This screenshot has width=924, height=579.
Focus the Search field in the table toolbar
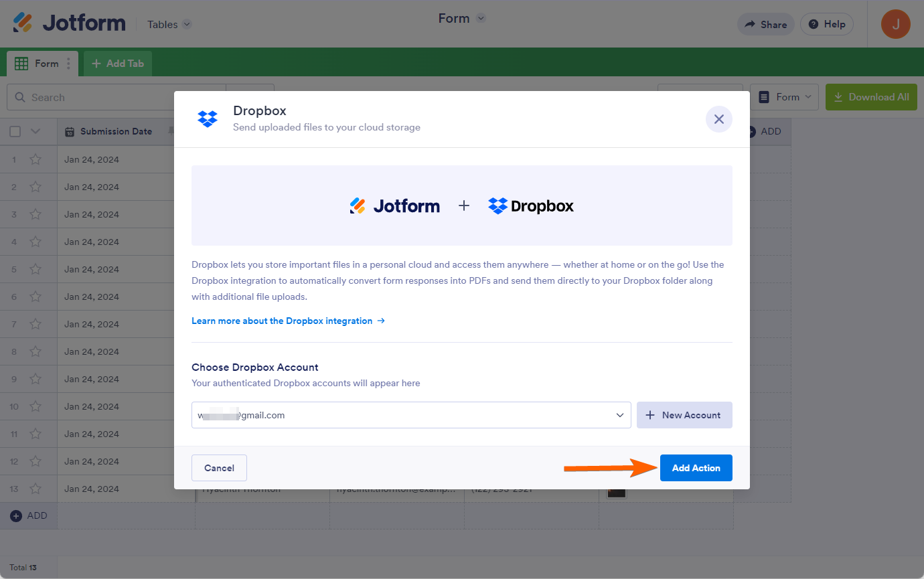pyautogui.click(x=117, y=97)
